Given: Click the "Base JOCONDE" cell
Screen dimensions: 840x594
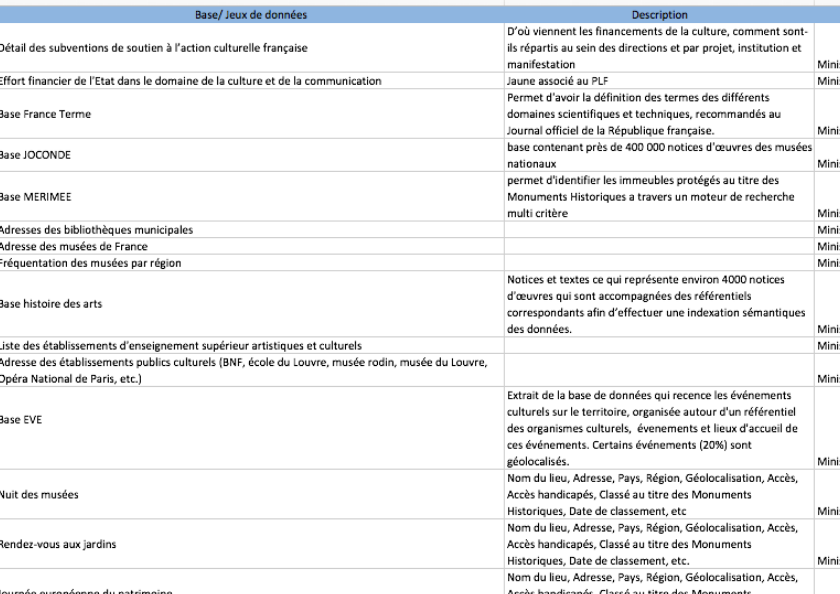Looking at the screenshot, I should click(35, 155).
